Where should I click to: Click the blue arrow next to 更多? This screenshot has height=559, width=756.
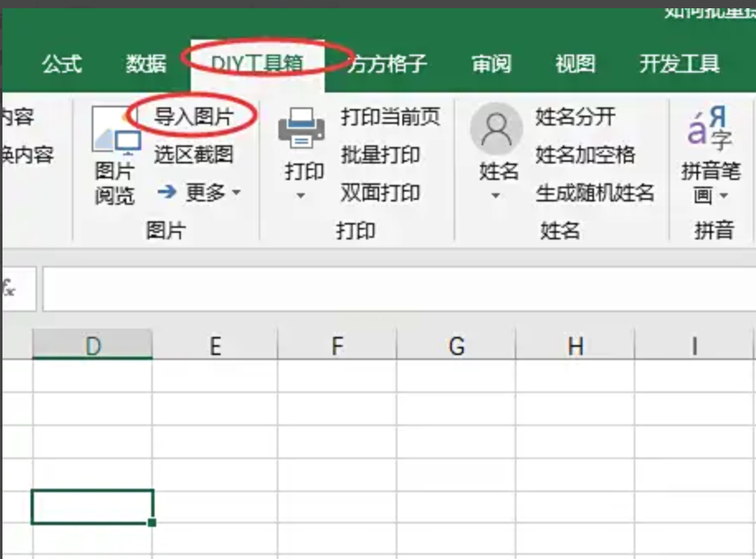tap(167, 192)
